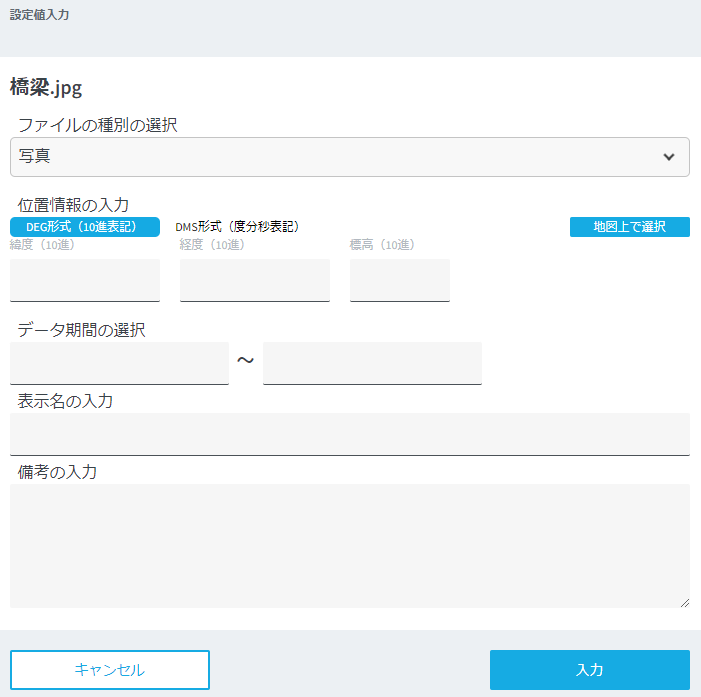Select the data period end date field
The height and width of the screenshot is (697, 701).
[372, 363]
